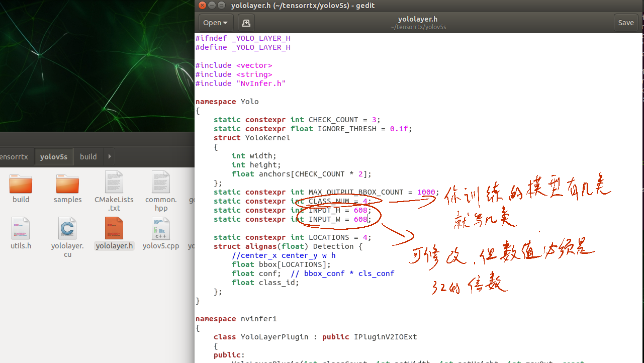644x363 pixels.
Task: Switch to tensorrtx path tab
Action: (14, 156)
